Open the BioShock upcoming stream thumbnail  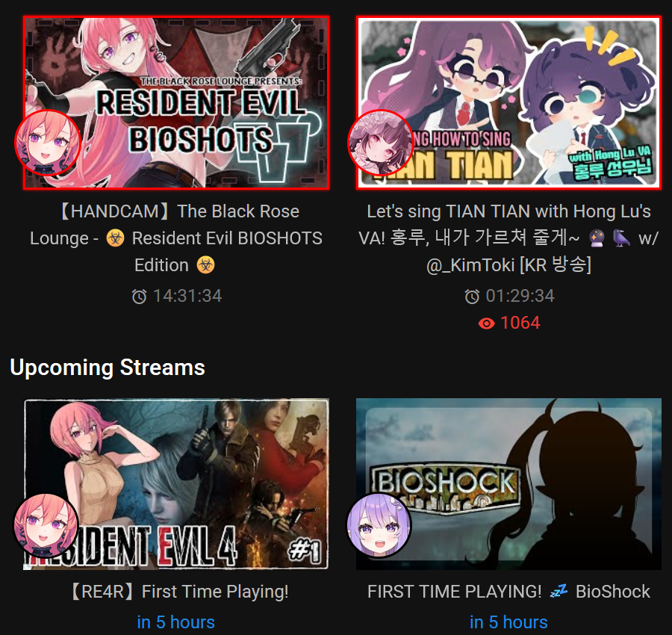point(508,484)
